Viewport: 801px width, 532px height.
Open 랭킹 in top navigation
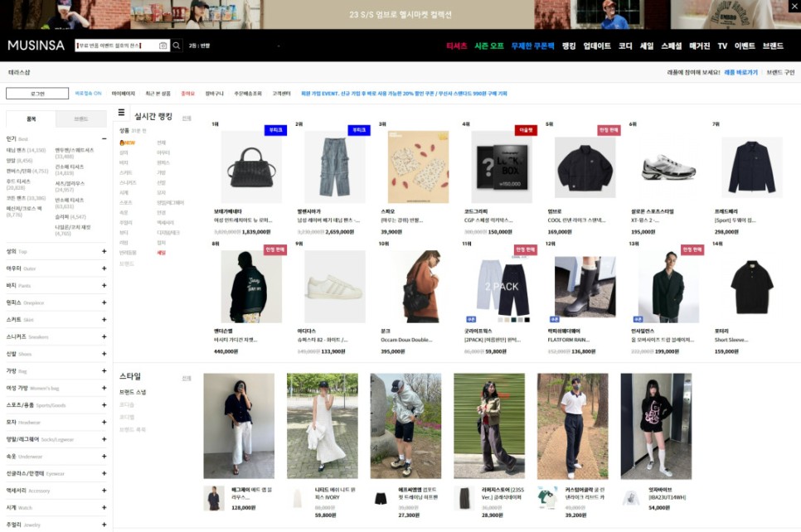pos(569,46)
